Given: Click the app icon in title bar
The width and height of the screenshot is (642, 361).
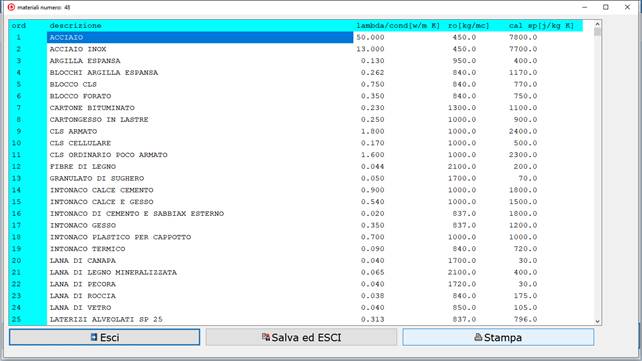Looking at the screenshot, I should [x=11, y=7].
